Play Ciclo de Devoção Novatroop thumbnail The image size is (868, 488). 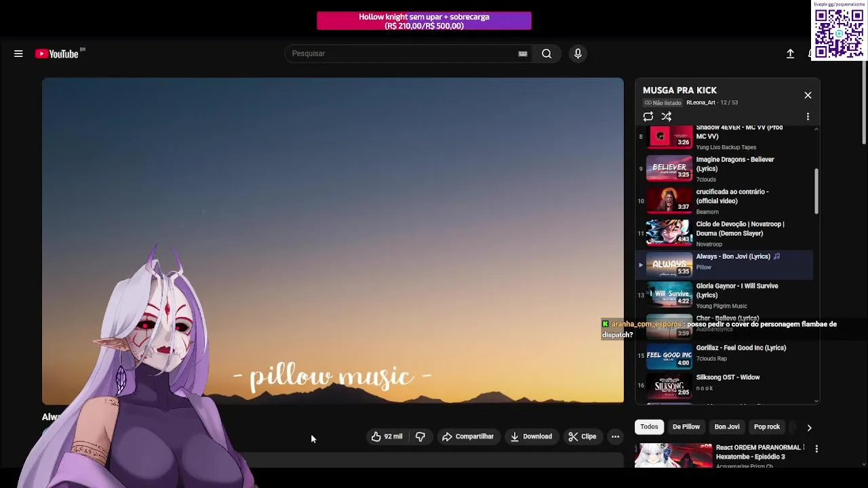point(669,232)
